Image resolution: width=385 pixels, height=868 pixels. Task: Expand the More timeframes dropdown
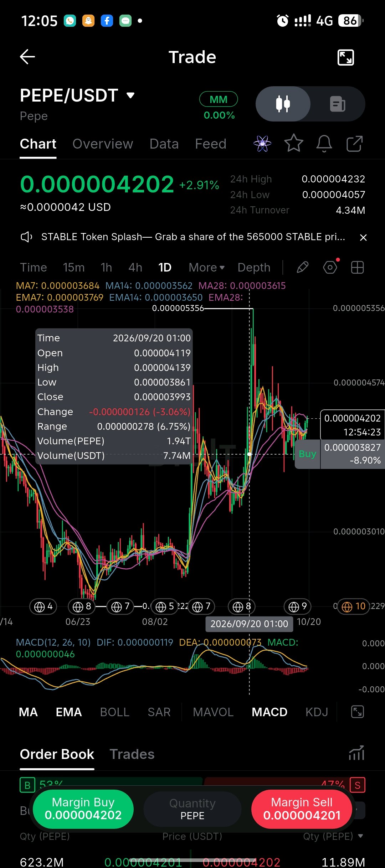207,267
